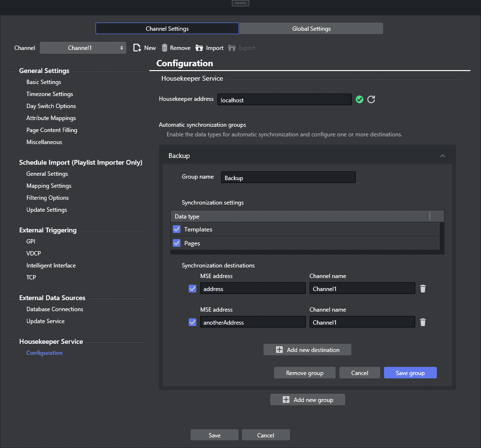Delete the 'anotherAddress' destination row
481x448 pixels.
(x=423, y=322)
